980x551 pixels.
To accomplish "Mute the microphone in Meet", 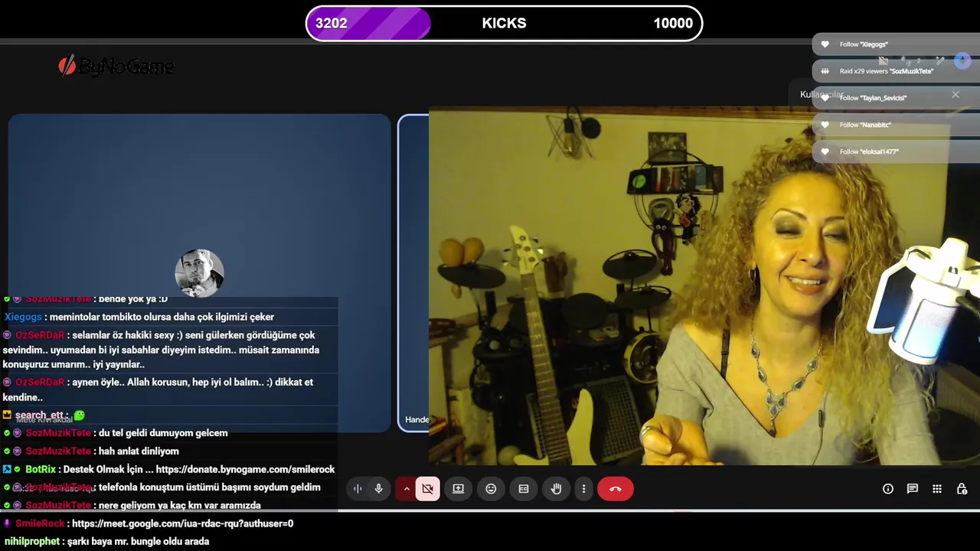I will tap(378, 489).
